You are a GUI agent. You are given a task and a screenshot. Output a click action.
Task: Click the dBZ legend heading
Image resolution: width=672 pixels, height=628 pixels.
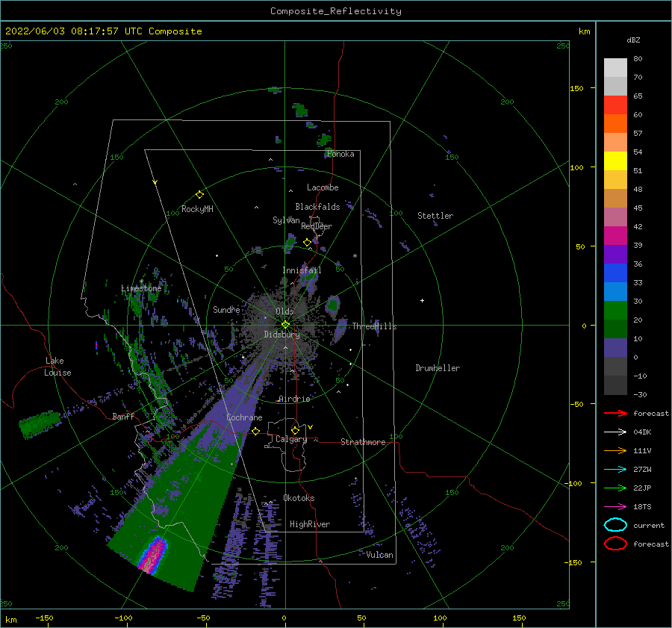point(633,40)
